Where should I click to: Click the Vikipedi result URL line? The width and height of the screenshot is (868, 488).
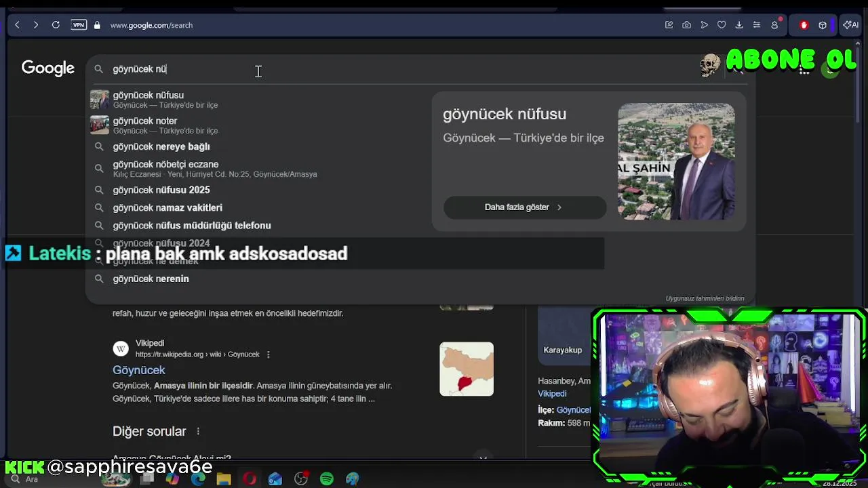coord(197,354)
